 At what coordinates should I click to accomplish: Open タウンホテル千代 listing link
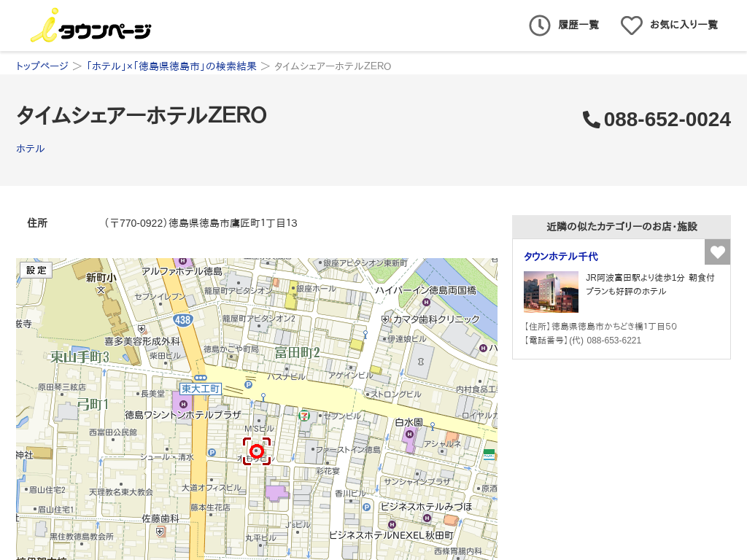click(561, 257)
